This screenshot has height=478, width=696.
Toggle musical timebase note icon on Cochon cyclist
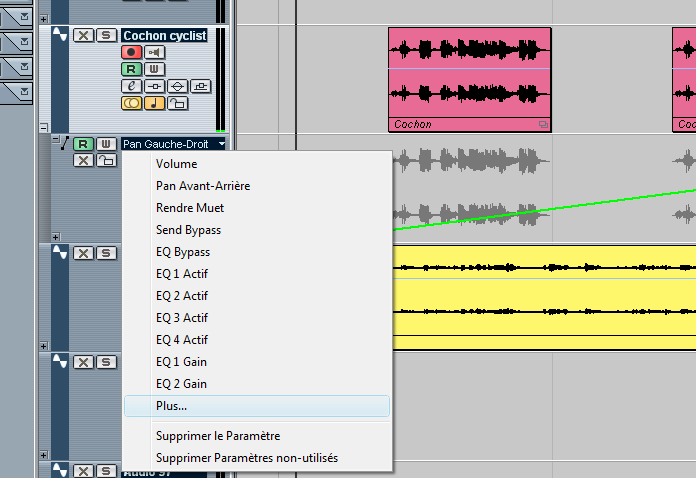(x=155, y=102)
